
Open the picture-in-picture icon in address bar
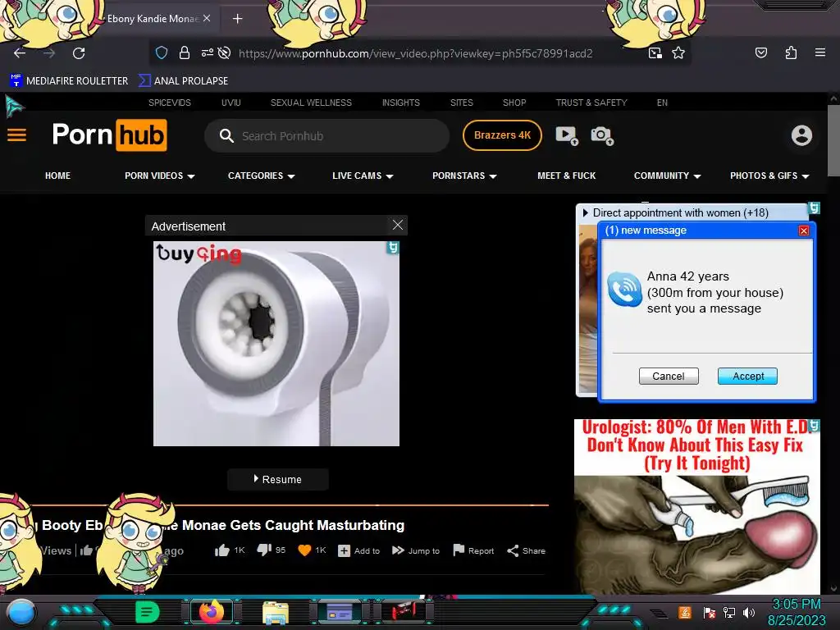[655, 52]
